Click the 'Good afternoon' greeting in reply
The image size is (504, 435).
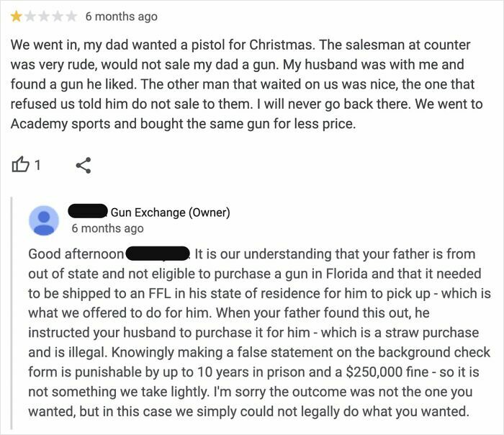(76, 254)
